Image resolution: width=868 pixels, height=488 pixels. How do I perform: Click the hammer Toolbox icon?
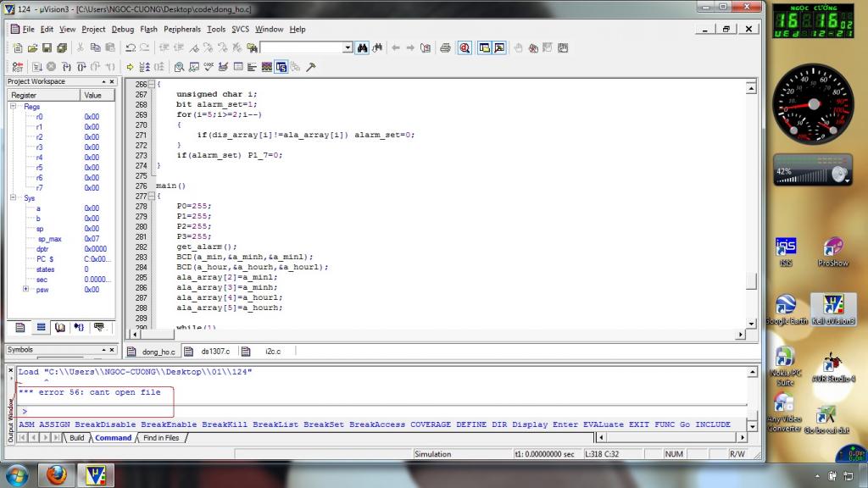pos(311,66)
